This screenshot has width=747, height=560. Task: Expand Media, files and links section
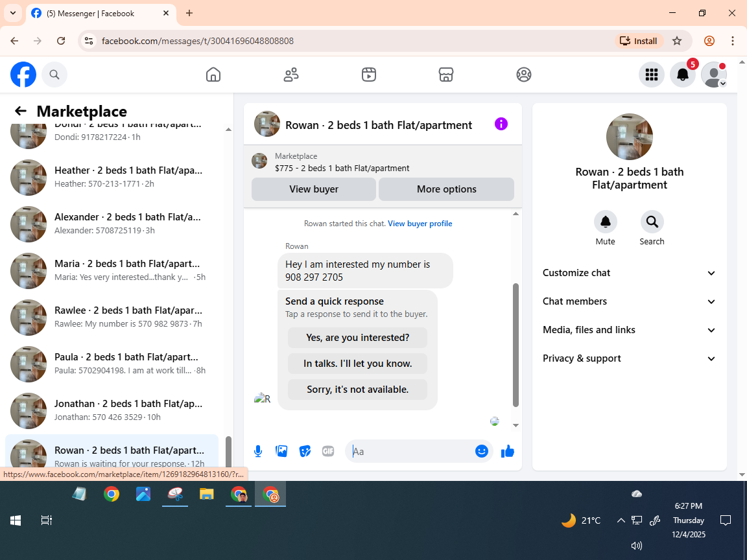pyautogui.click(x=630, y=330)
